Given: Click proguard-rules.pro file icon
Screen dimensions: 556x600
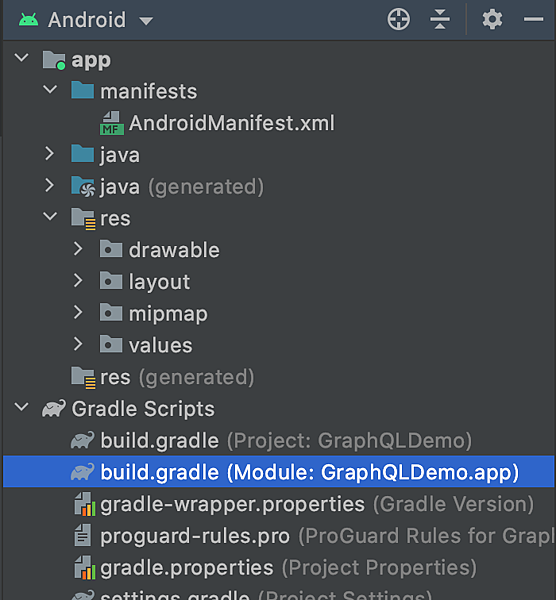Looking at the screenshot, I should click(x=83, y=536).
